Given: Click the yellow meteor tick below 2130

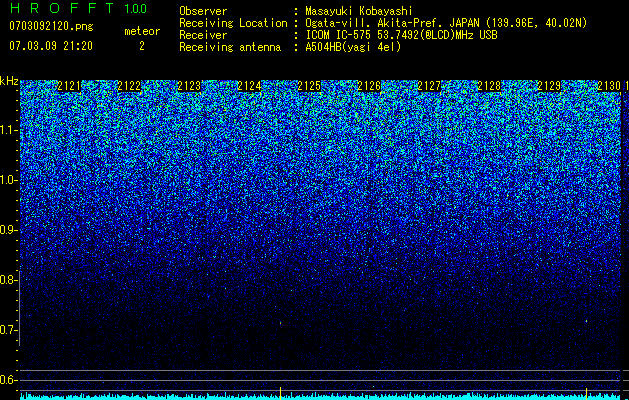Looking at the screenshot, I should (x=586, y=393).
